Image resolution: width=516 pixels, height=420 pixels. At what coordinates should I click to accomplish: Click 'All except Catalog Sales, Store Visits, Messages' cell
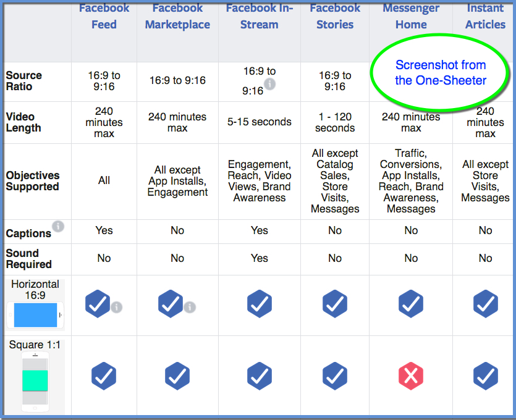(x=335, y=181)
